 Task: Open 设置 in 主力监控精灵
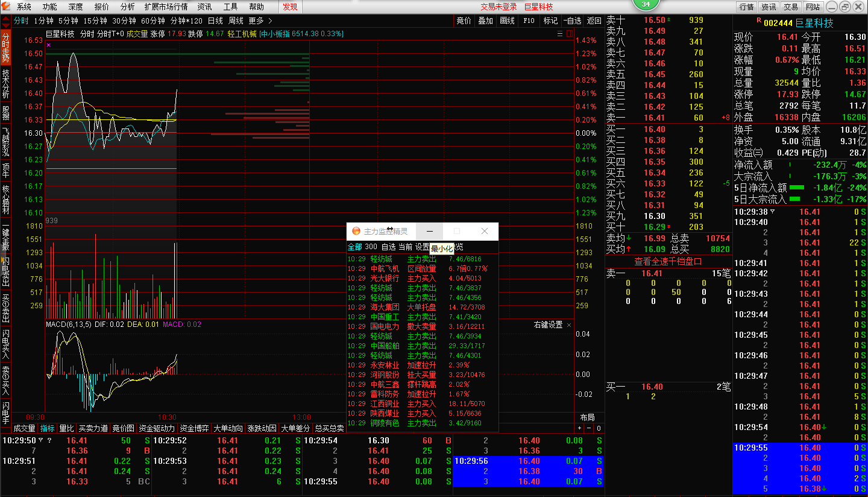pyautogui.click(x=422, y=247)
